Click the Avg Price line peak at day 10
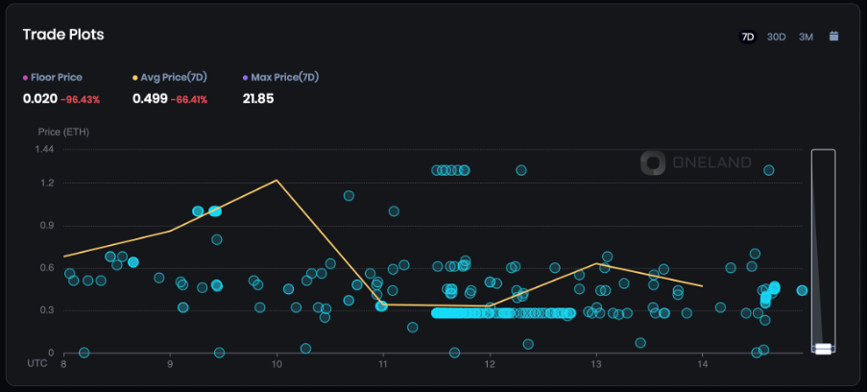The height and width of the screenshot is (392, 868). click(277, 181)
